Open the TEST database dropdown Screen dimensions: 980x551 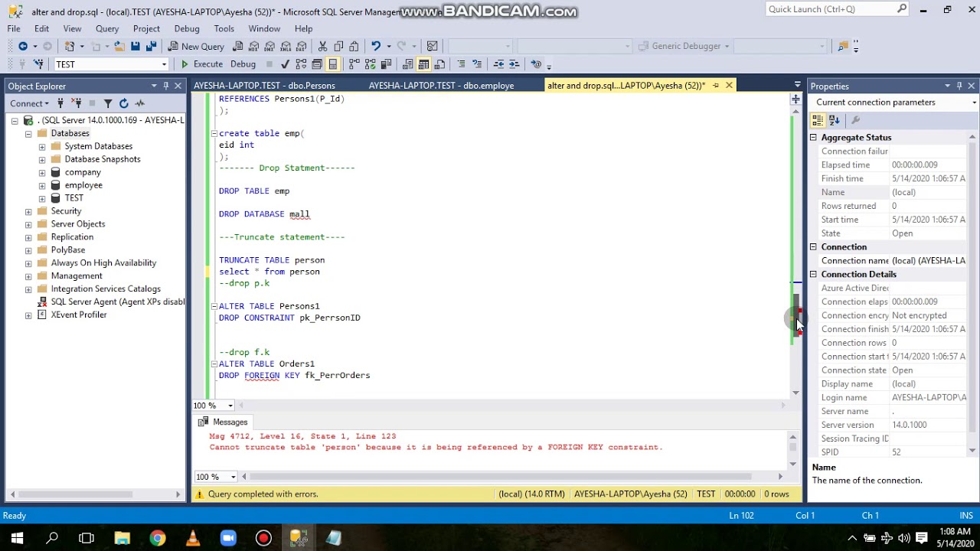tap(164, 64)
